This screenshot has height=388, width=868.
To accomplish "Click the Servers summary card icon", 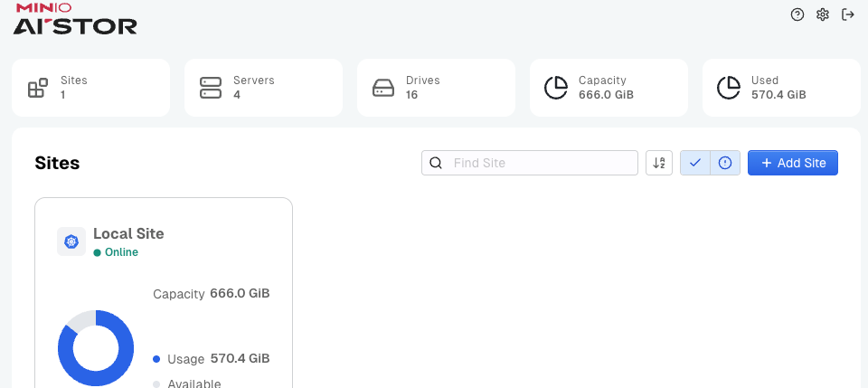I will click(211, 88).
